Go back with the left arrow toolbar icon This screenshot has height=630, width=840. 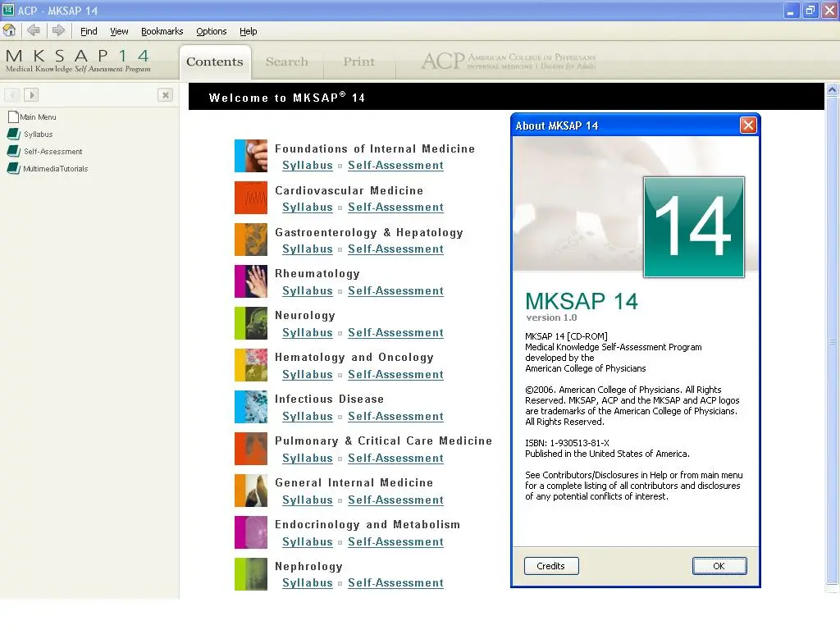tap(33, 30)
